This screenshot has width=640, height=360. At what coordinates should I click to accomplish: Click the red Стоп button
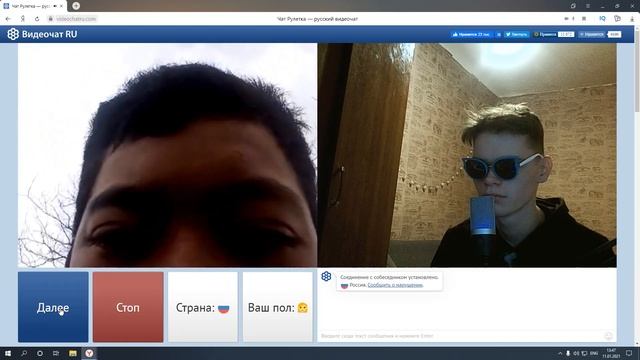tap(128, 307)
